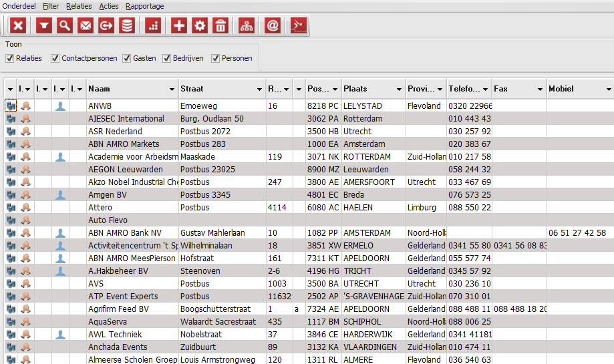Select the ATP Event Experts name cell

pyautogui.click(x=132, y=297)
